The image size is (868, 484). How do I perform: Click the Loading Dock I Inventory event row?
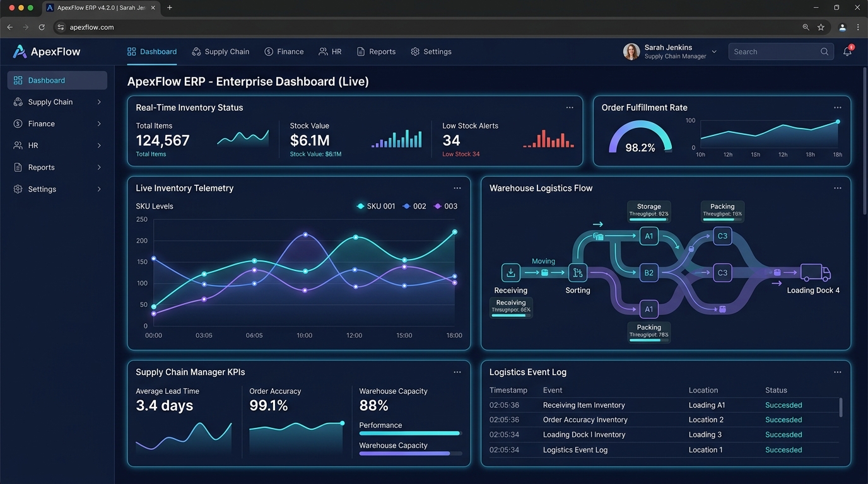click(x=664, y=435)
